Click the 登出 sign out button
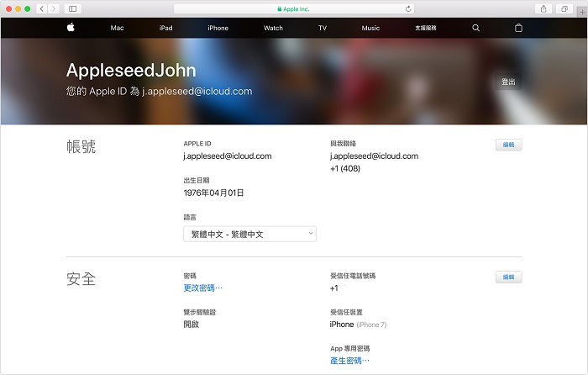 tap(508, 82)
